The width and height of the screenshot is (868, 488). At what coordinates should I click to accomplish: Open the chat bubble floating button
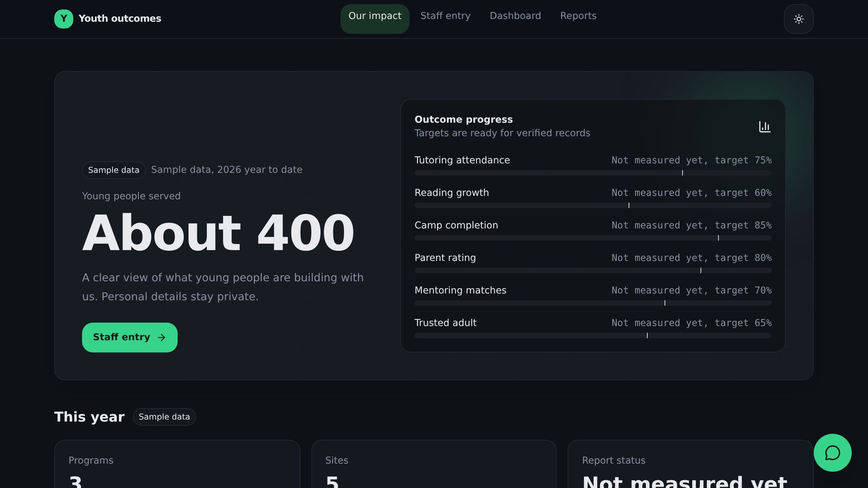[x=832, y=452]
